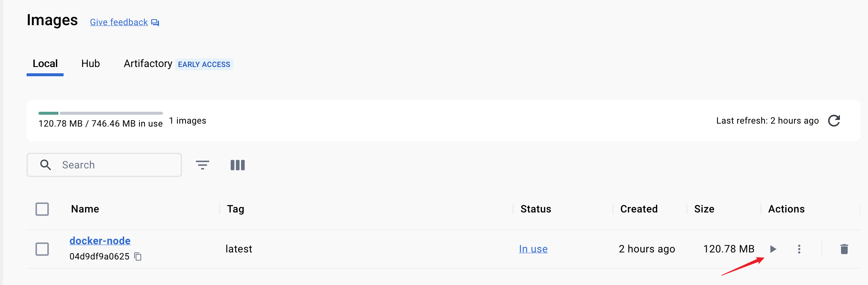868x285 pixels.
Task: Open the docker-node image details
Action: click(x=100, y=241)
